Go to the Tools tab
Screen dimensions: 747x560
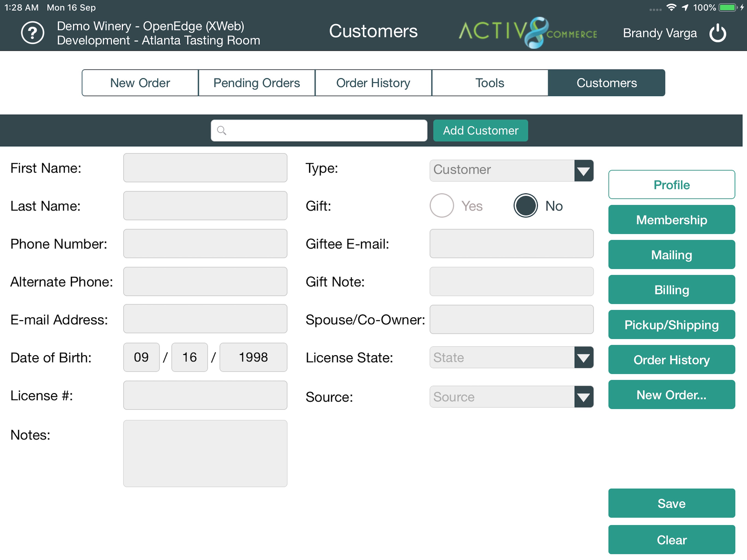coord(490,83)
